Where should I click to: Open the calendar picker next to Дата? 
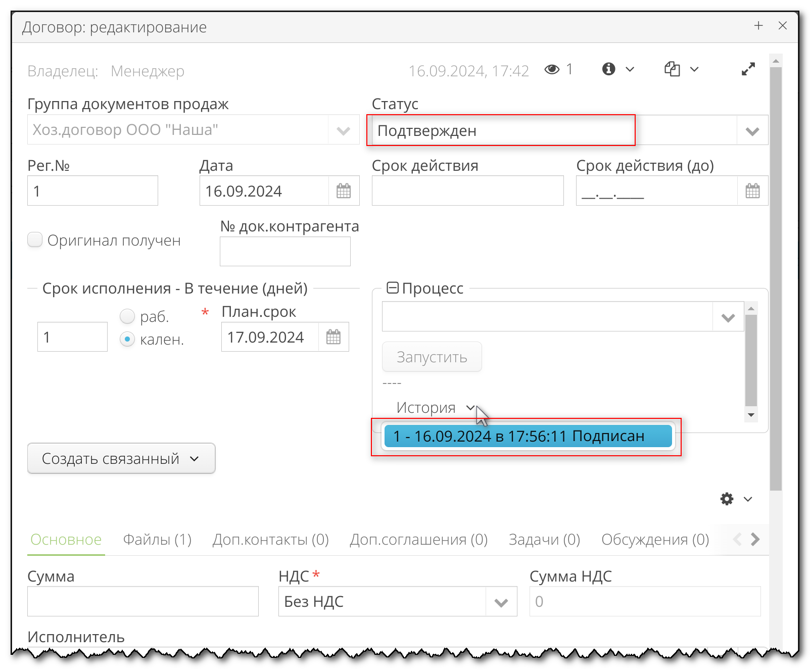[x=344, y=190]
